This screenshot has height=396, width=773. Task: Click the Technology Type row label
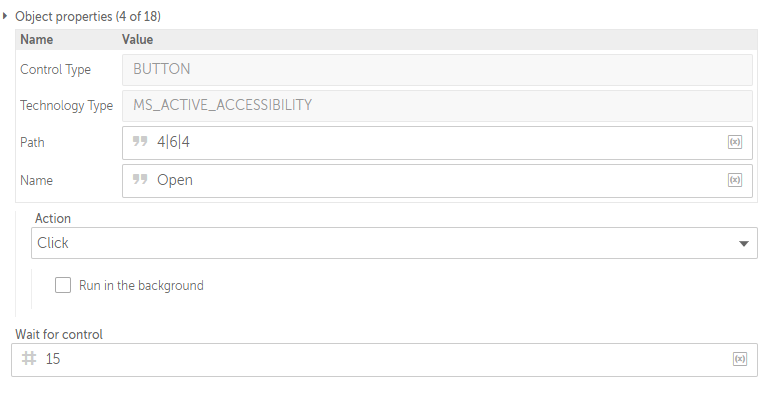point(67,106)
